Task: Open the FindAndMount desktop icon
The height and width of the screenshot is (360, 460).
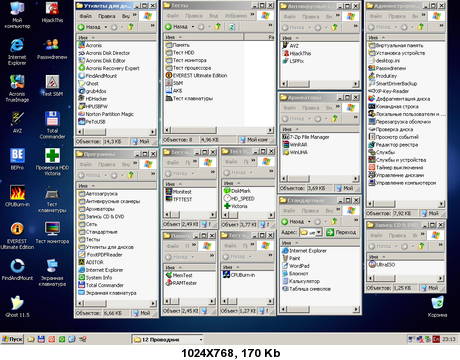Action: click(17, 269)
